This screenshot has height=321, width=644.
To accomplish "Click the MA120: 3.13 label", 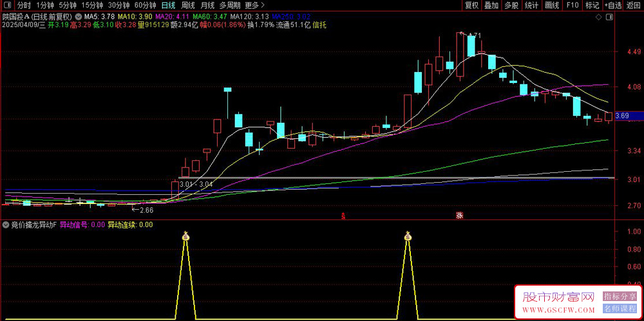I will coord(249,17).
